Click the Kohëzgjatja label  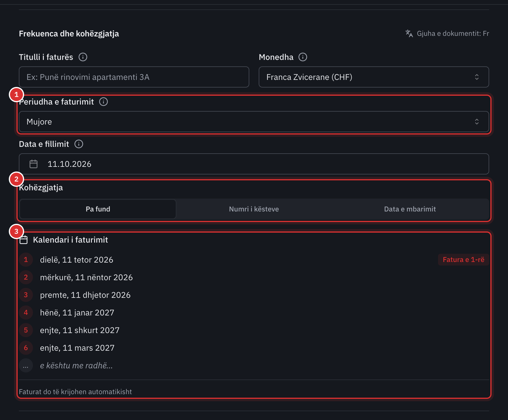(x=41, y=188)
